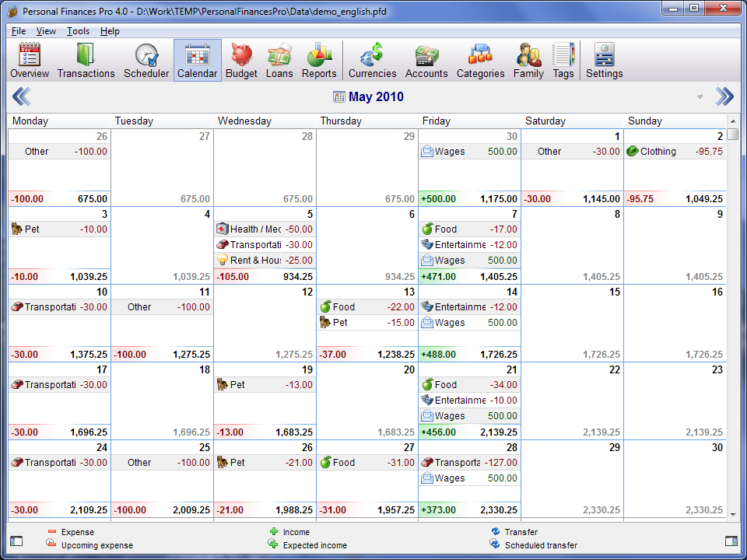Screen dimensions: 747x560
Task: Toggle right panel icon in status bar
Action: tap(731, 541)
